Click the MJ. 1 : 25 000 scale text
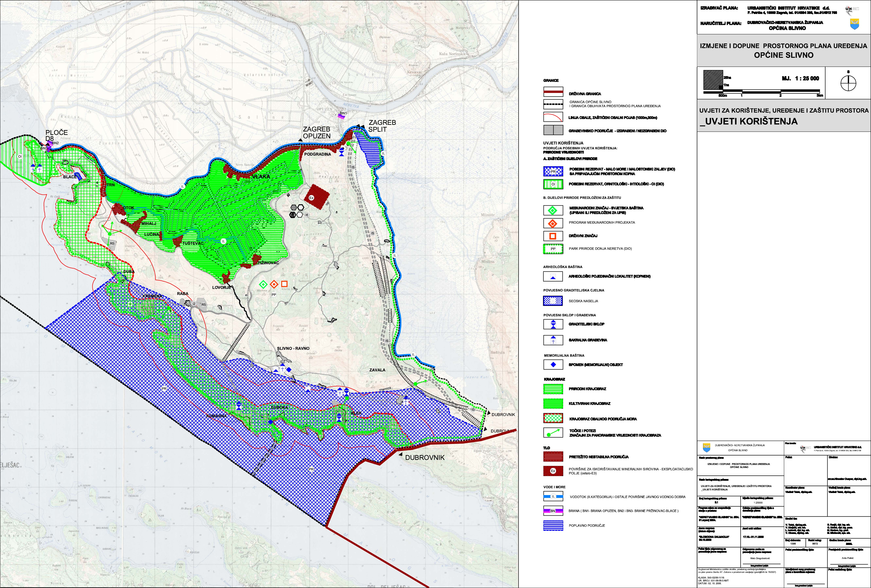Viewport: 871px width, 588px height. pos(800,78)
